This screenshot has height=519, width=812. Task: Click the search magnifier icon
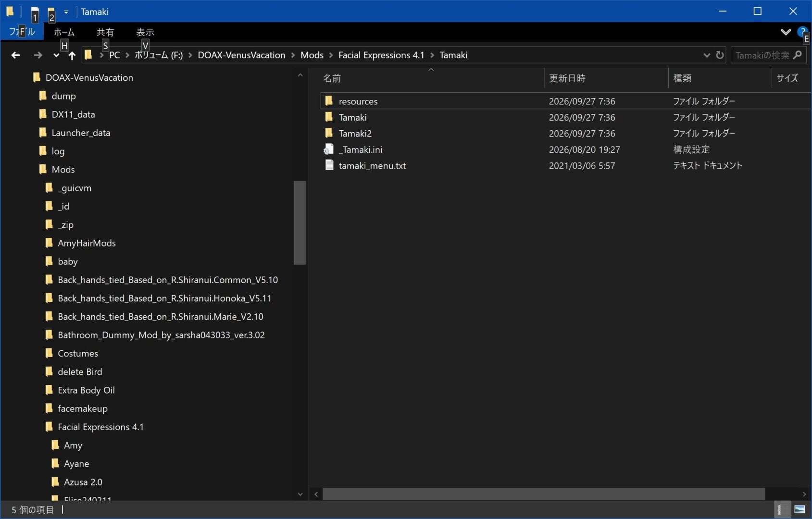(x=798, y=55)
